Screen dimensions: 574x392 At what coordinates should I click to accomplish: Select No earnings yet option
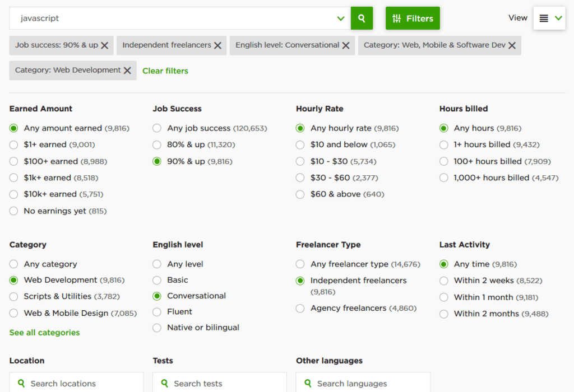click(x=13, y=211)
